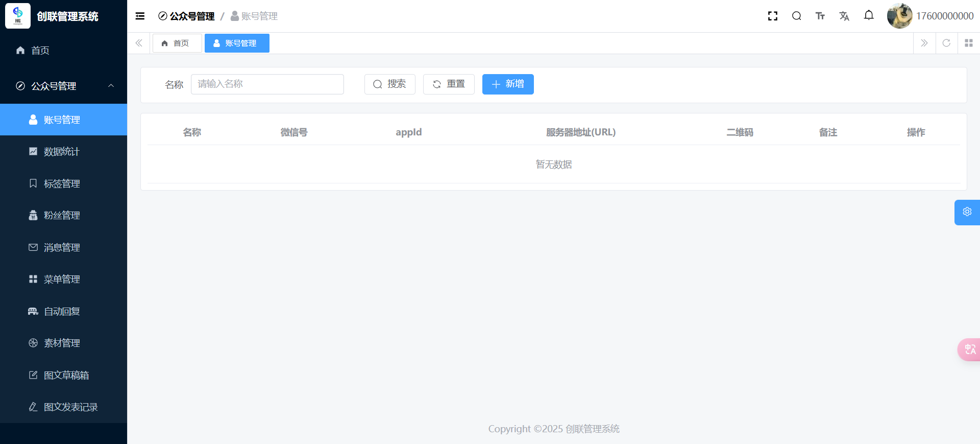Click the 服务器地址(URL) column header
The width and height of the screenshot is (980, 444).
[x=581, y=132]
